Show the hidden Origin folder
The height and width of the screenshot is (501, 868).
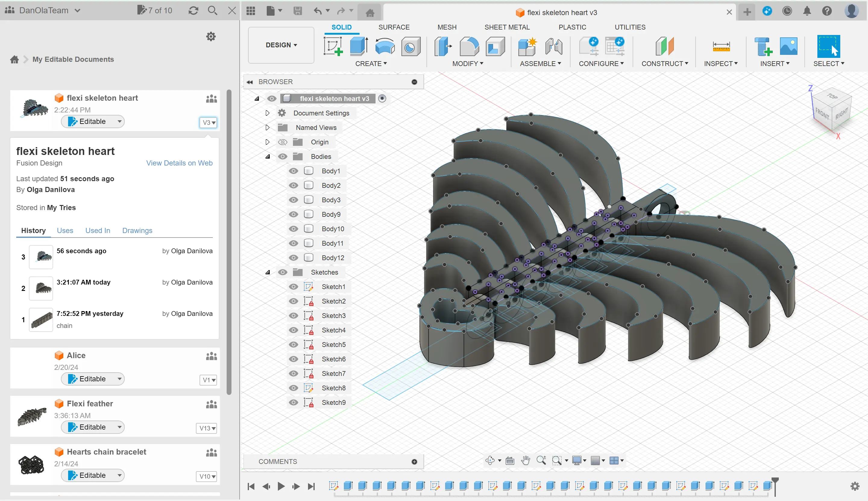282,142
